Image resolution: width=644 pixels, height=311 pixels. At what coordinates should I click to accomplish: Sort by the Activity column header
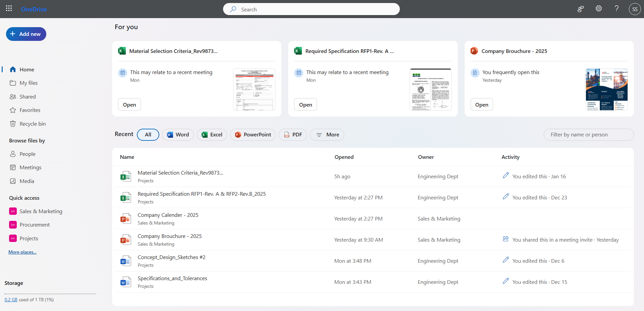click(x=511, y=157)
